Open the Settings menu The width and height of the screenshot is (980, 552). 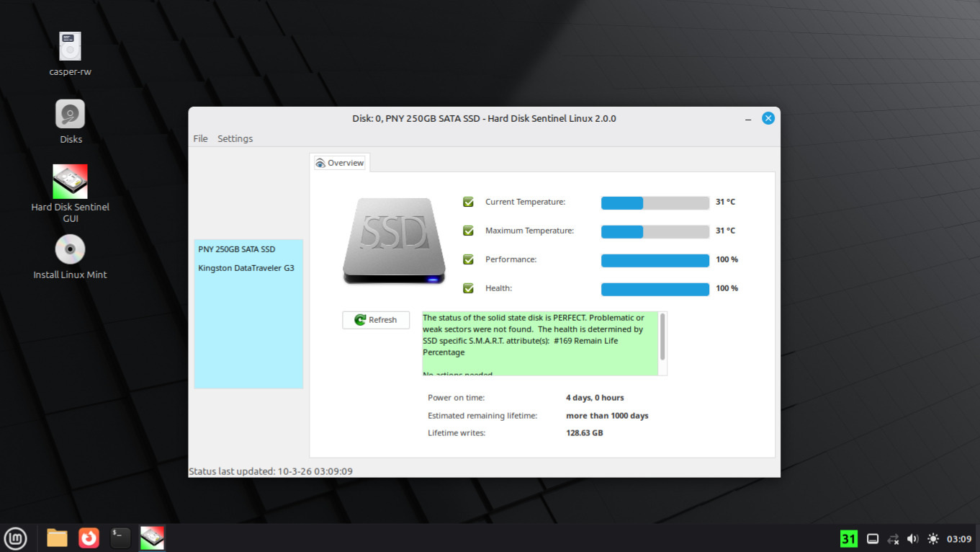pos(235,138)
